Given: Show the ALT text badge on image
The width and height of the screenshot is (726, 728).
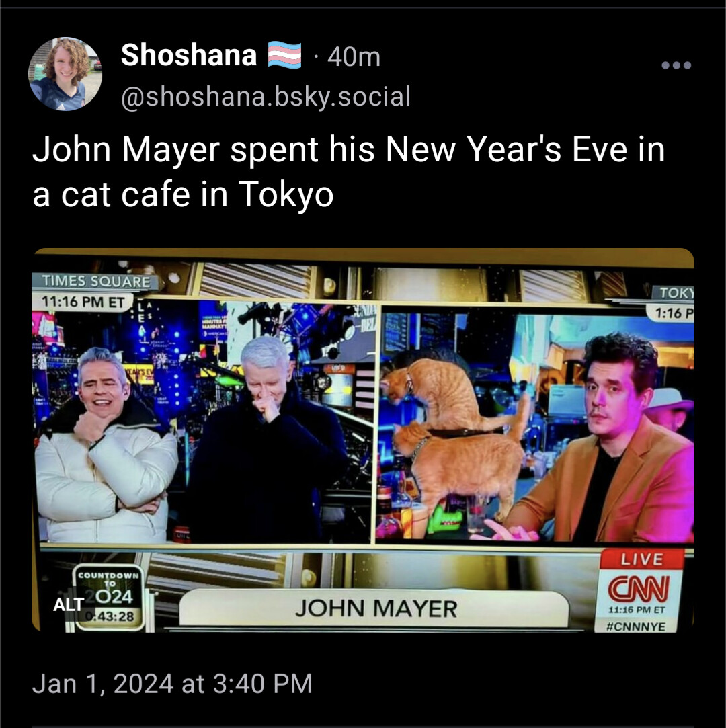Looking at the screenshot, I should (69, 604).
